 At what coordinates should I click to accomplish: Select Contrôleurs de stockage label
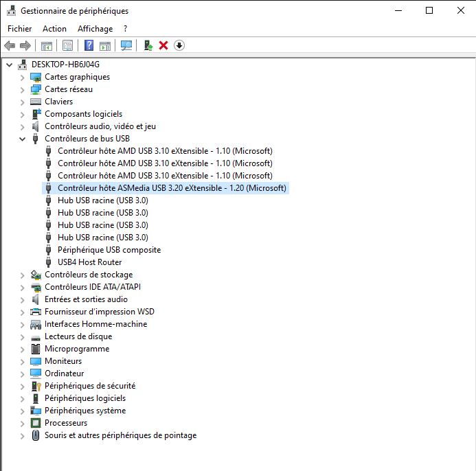tap(89, 275)
